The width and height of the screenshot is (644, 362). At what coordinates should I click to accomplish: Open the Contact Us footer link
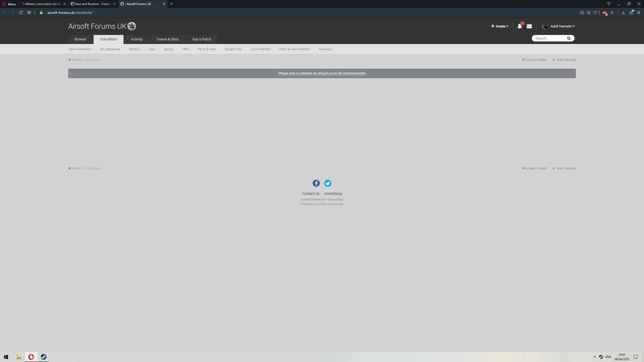310,194
